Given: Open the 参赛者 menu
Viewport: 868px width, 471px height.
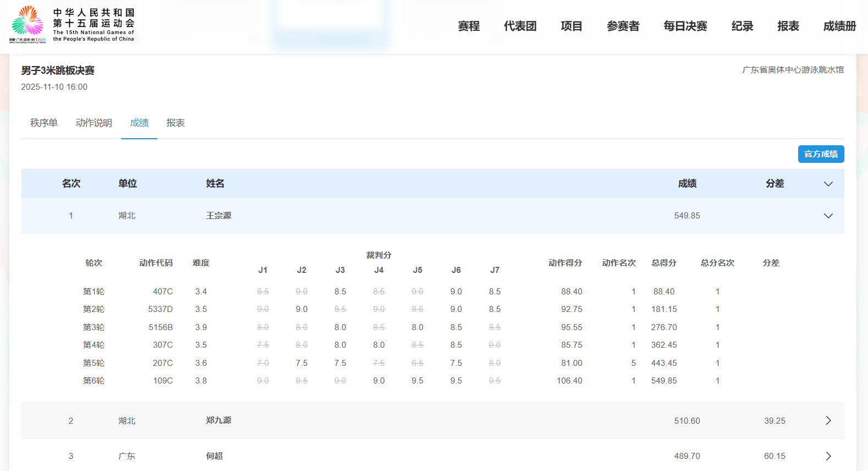Looking at the screenshot, I should 623,26.
